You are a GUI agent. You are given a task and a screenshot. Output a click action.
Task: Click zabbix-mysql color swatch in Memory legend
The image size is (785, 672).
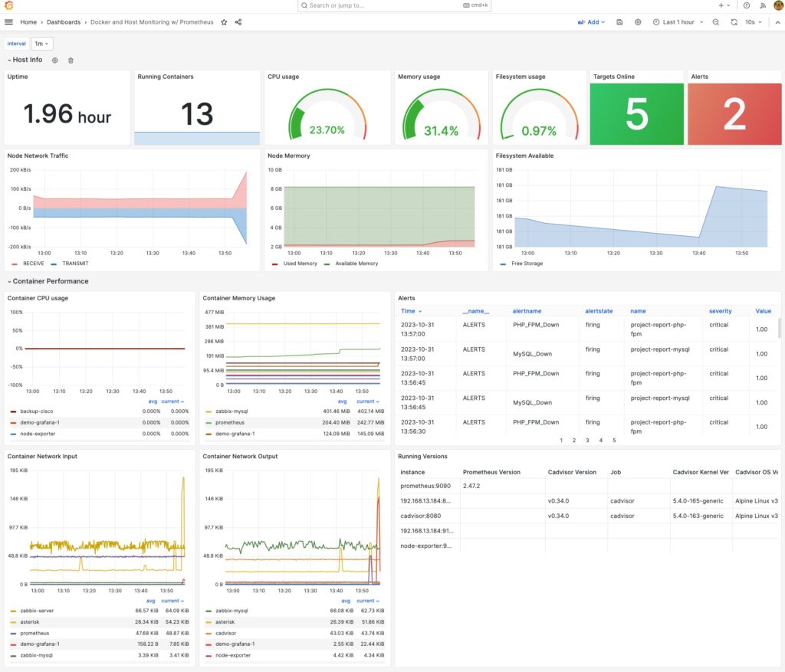click(x=209, y=411)
